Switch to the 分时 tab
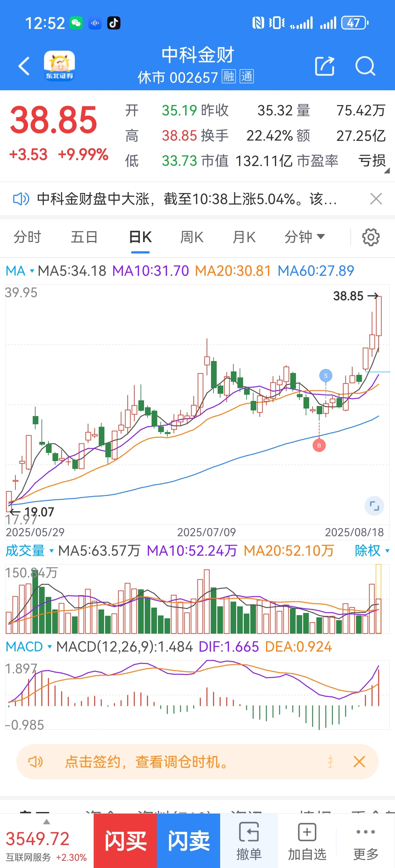395x868 pixels. 27,237
